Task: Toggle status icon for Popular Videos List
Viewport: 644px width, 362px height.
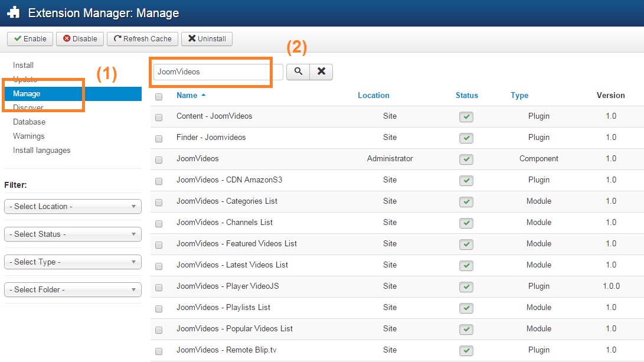Action: point(466,330)
